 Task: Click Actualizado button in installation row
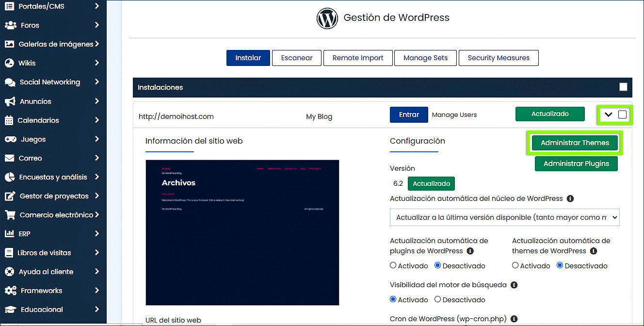550,114
